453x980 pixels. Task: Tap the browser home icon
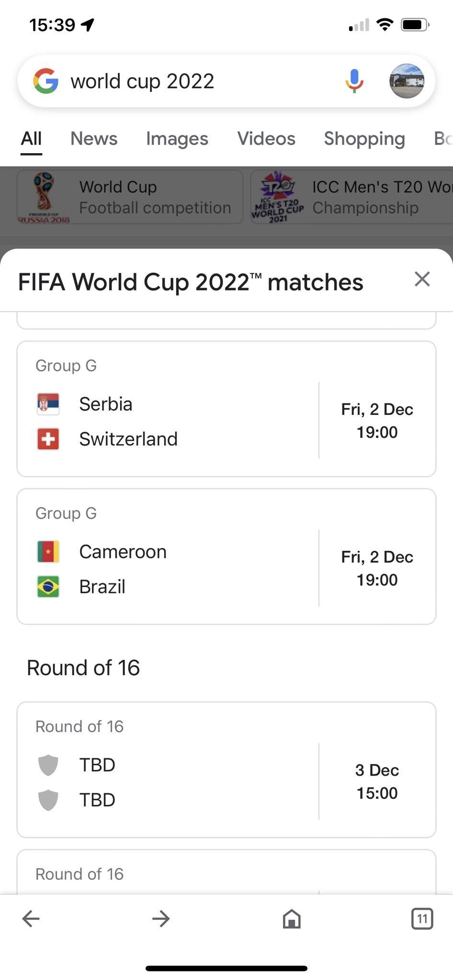(x=292, y=918)
